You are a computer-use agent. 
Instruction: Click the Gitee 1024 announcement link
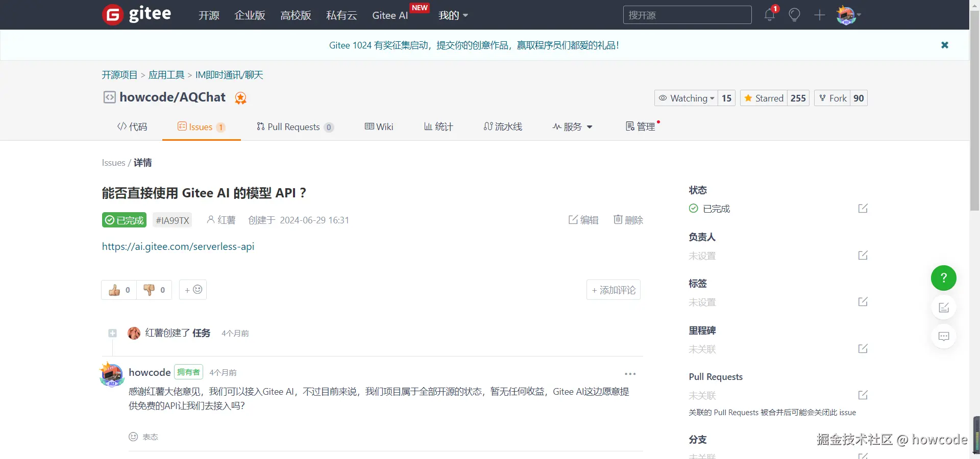474,45
